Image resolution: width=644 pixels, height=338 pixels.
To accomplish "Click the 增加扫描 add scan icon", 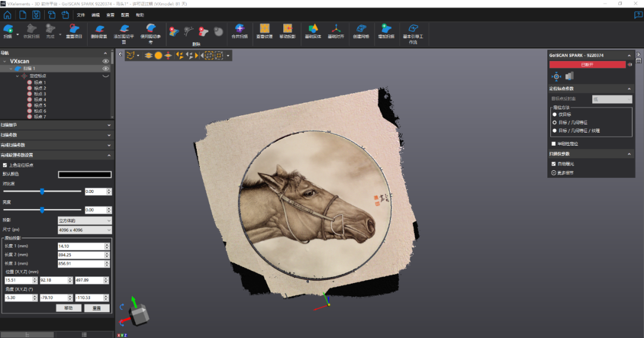I will tap(386, 31).
